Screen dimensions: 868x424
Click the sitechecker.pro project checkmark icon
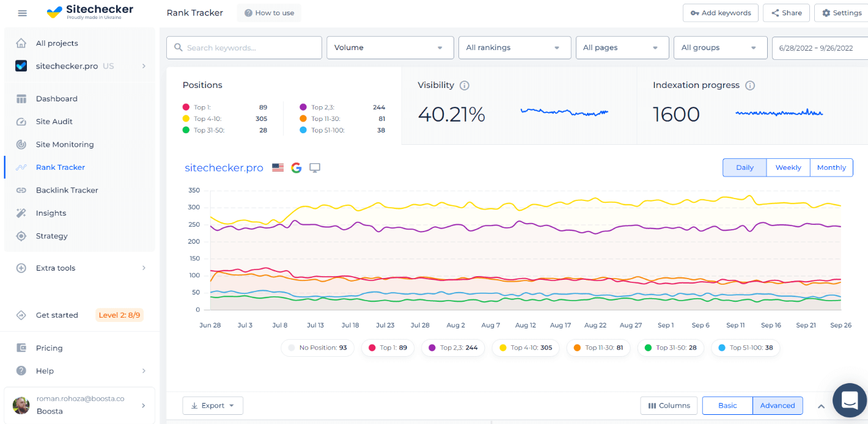(21, 66)
